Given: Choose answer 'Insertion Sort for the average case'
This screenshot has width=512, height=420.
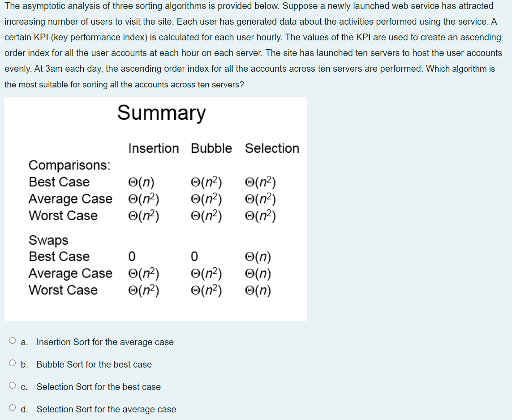Looking at the screenshot, I should pos(105,342).
